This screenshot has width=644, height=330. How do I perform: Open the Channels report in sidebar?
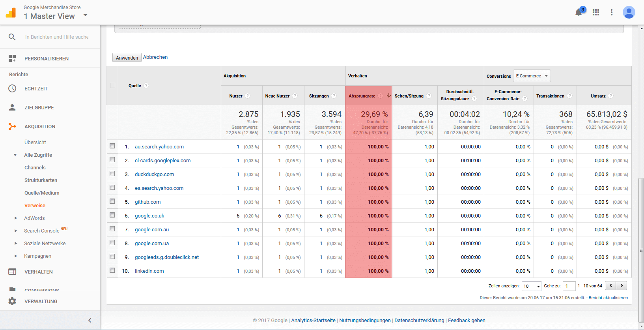point(35,167)
